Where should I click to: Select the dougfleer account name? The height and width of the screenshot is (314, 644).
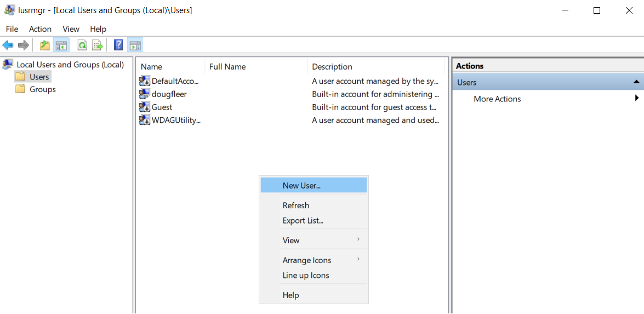(169, 94)
